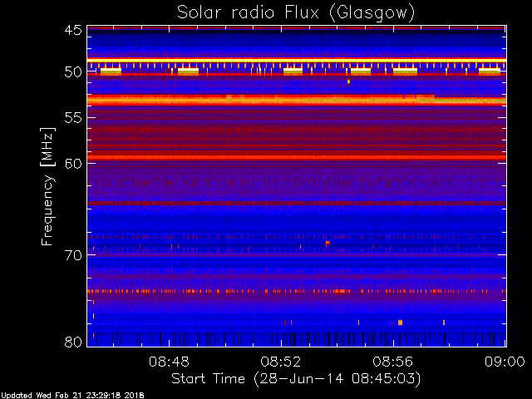This screenshot has height=399, width=532.
Task: Select the "Frequency [MHz]" axis label
Action: [x=47, y=186]
